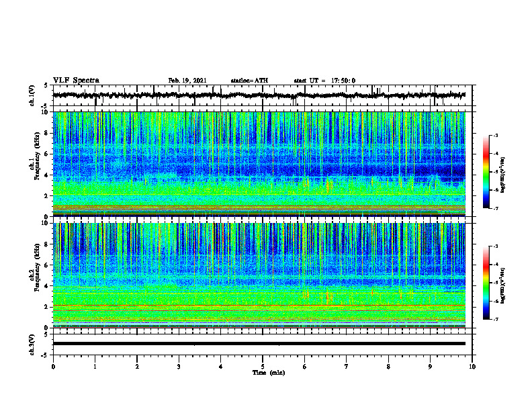Click the ch.1 "Frequency (kHz)" axis label
The image size is (532, 411).
(x=37, y=156)
